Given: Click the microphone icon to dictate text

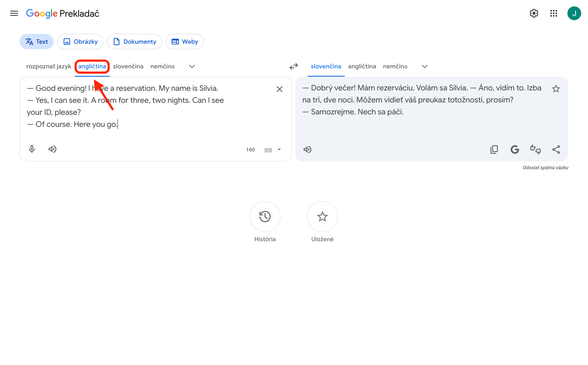Looking at the screenshot, I should point(32,149).
